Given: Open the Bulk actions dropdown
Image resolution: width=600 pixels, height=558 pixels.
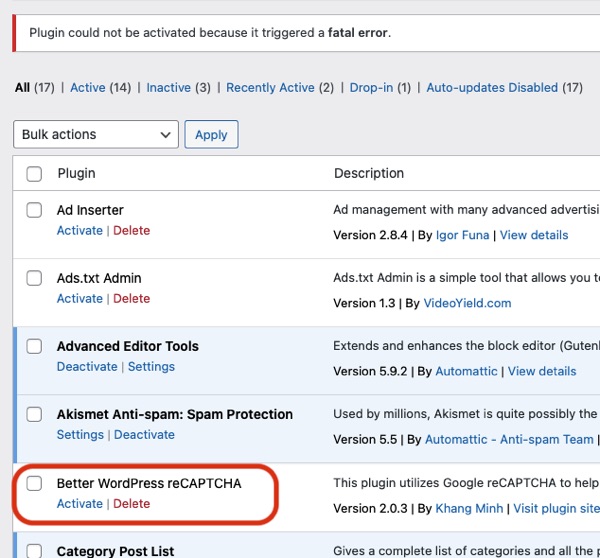Looking at the screenshot, I should 96,135.
